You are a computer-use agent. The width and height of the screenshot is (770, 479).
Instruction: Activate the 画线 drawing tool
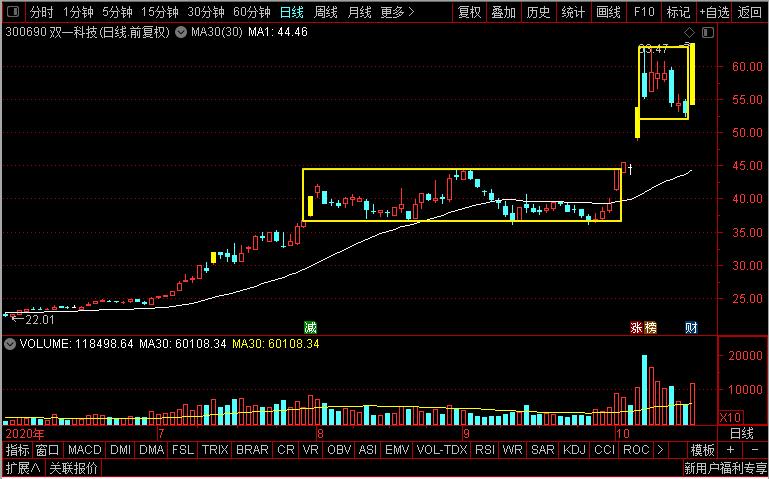(x=608, y=12)
